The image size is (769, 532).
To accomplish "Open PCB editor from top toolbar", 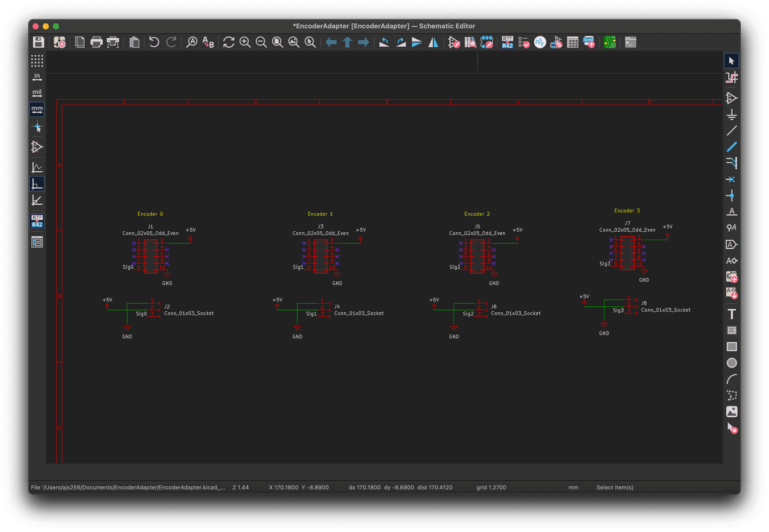I will point(610,42).
